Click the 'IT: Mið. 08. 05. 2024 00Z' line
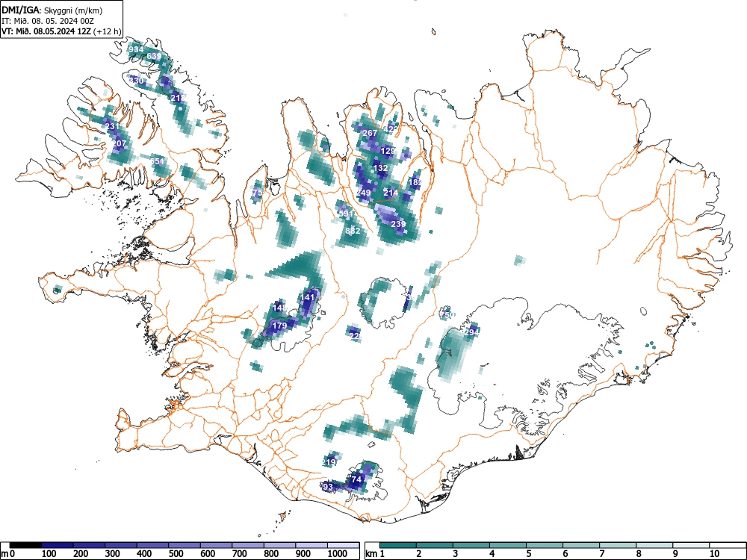Screen dimensions: 747x560 (x=48, y=21)
